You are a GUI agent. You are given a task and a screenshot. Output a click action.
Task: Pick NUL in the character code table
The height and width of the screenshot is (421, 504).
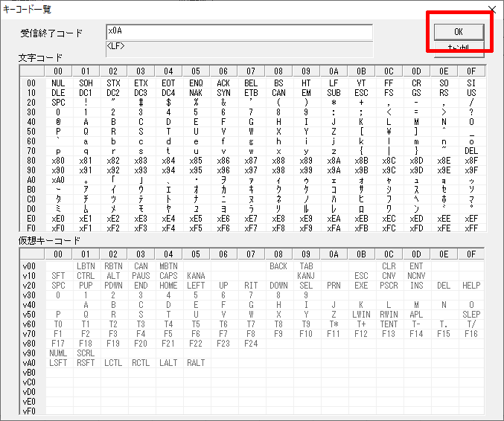tap(58, 83)
